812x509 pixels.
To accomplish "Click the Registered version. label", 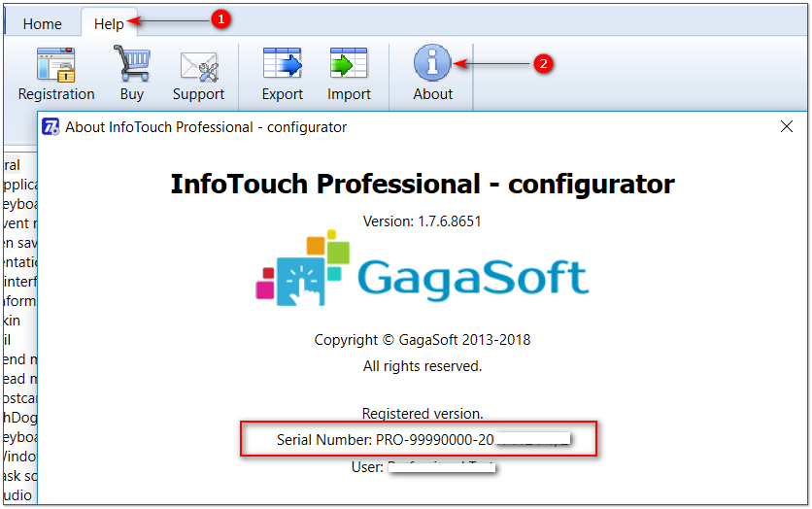I will [423, 414].
